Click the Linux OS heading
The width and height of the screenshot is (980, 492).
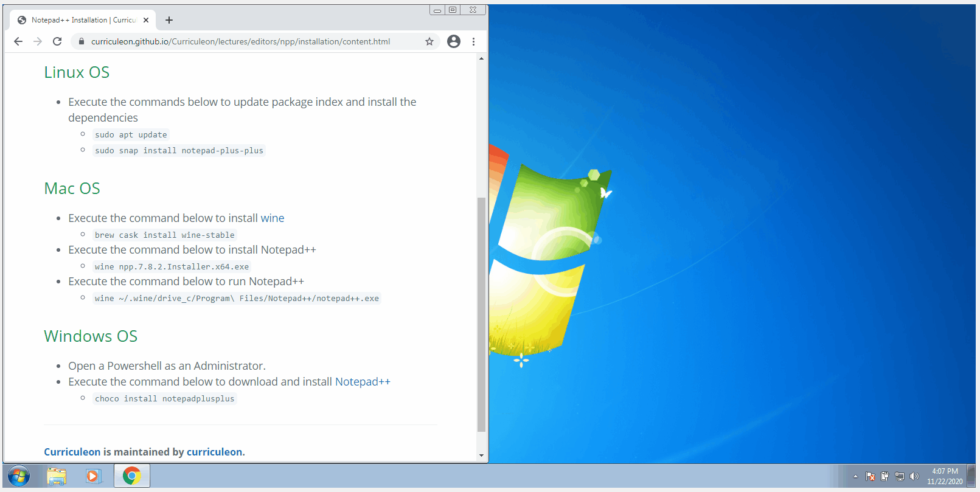pyautogui.click(x=77, y=72)
